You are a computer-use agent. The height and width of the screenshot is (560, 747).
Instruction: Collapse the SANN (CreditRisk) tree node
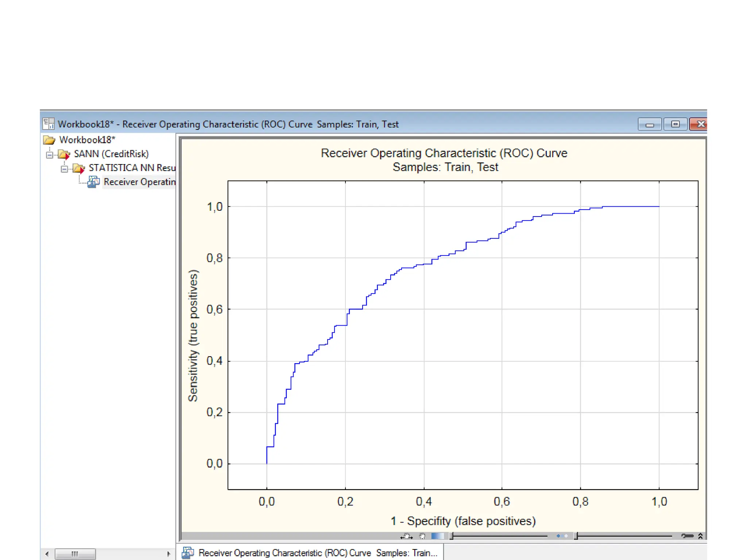[49, 155]
